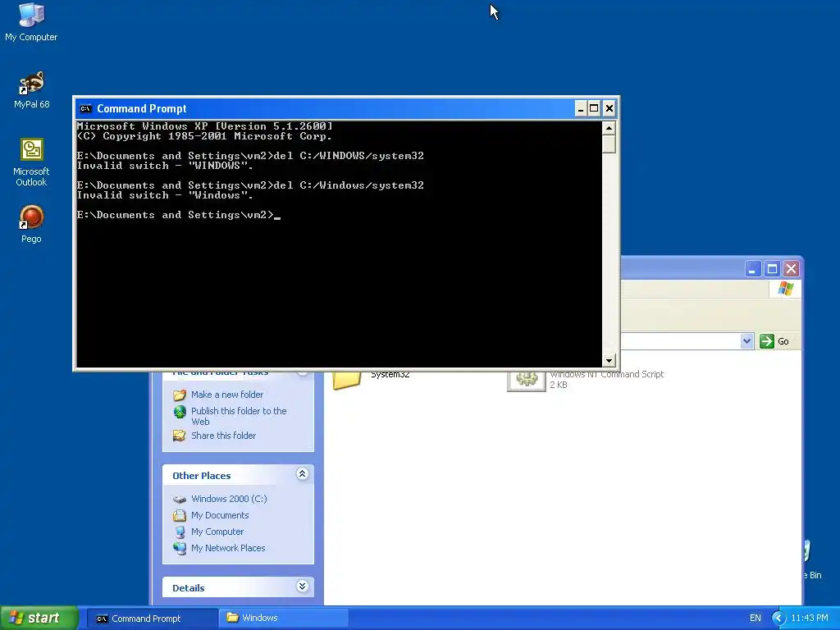This screenshot has height=630, width=840.
Task: Open Command Prompt window system menu icon
Action: click(x=85, y=109)
